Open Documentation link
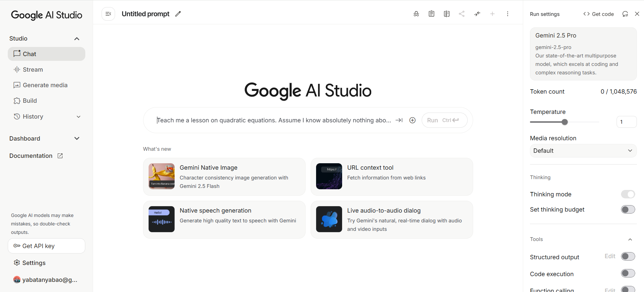The image size is (644, 292). coord(36,156)
